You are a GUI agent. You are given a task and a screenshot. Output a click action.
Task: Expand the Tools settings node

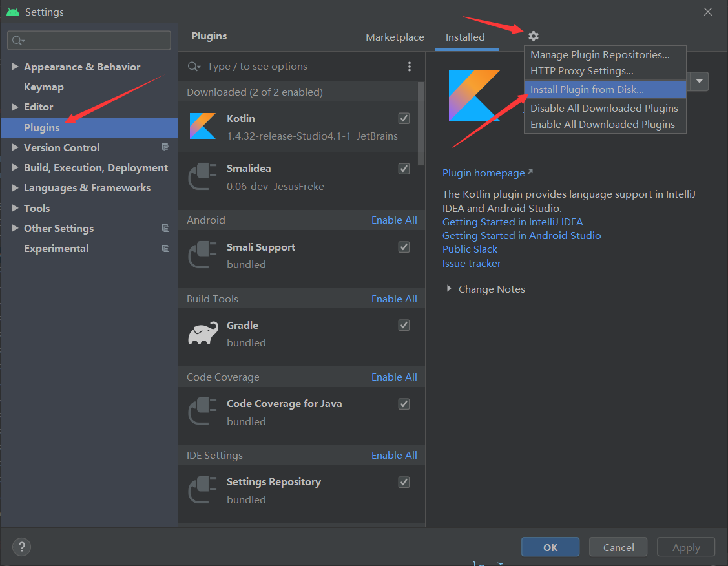[15, 208]
